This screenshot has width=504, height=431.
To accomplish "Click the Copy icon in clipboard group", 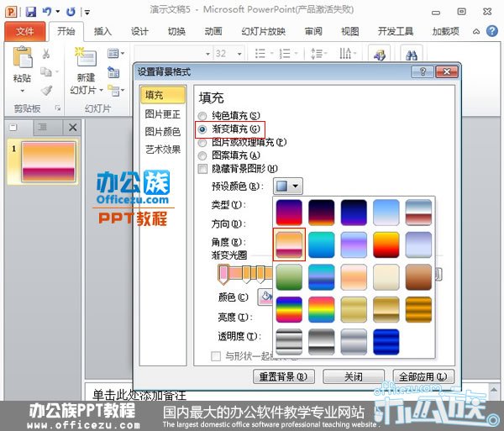I will (46, 71).
